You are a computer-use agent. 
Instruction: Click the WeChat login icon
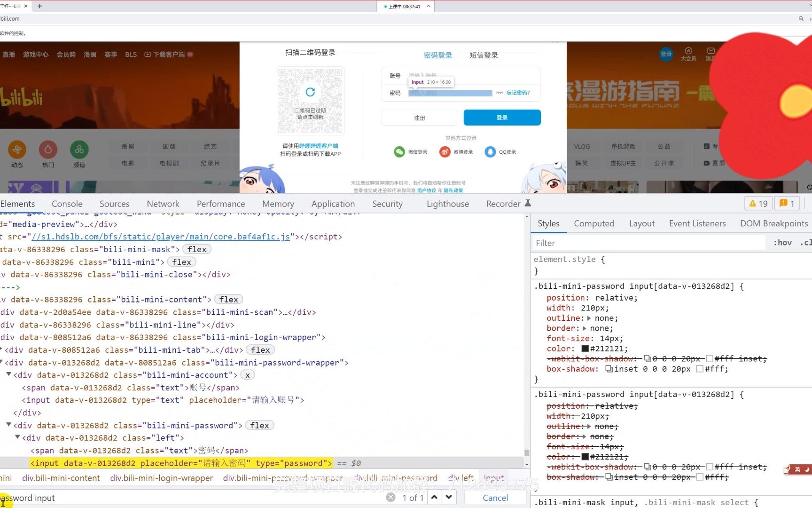point(399,152)
